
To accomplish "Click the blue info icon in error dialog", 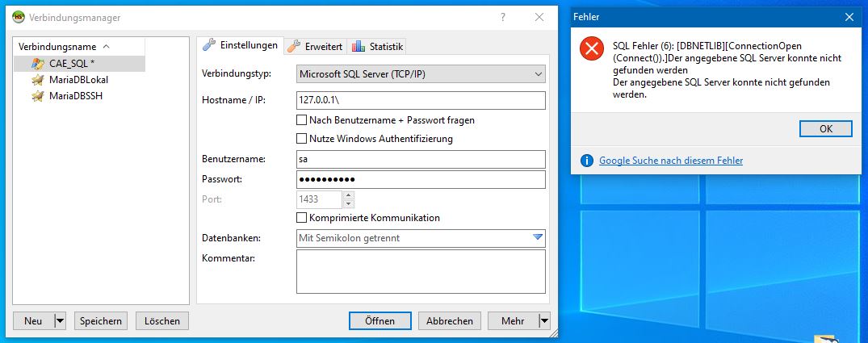I will (587, 161).
